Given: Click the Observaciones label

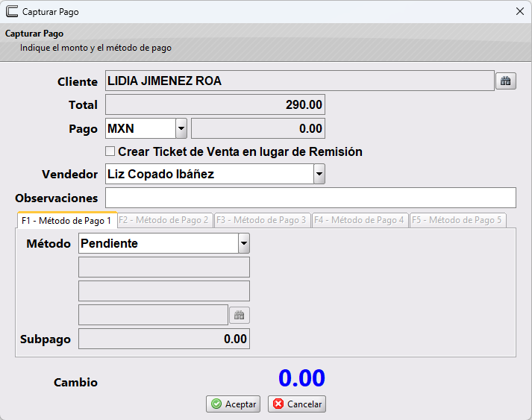Looking at the screenshot, I should 56,198.
